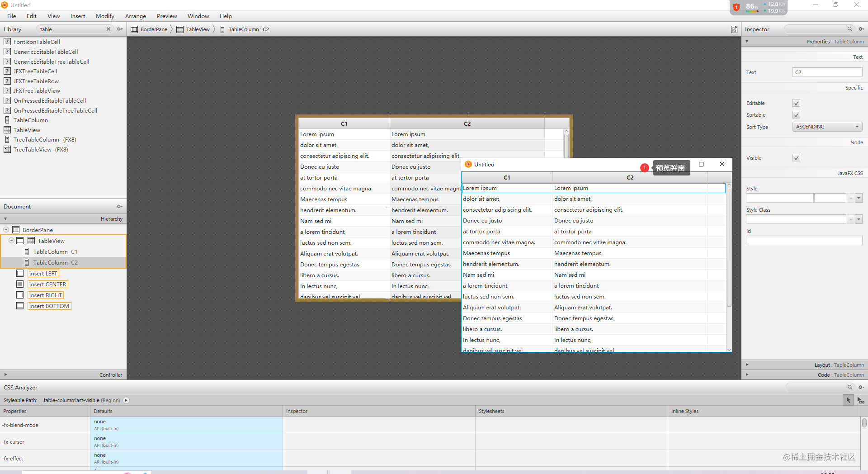Activate the CSS pick mode cursor tool

860,401
